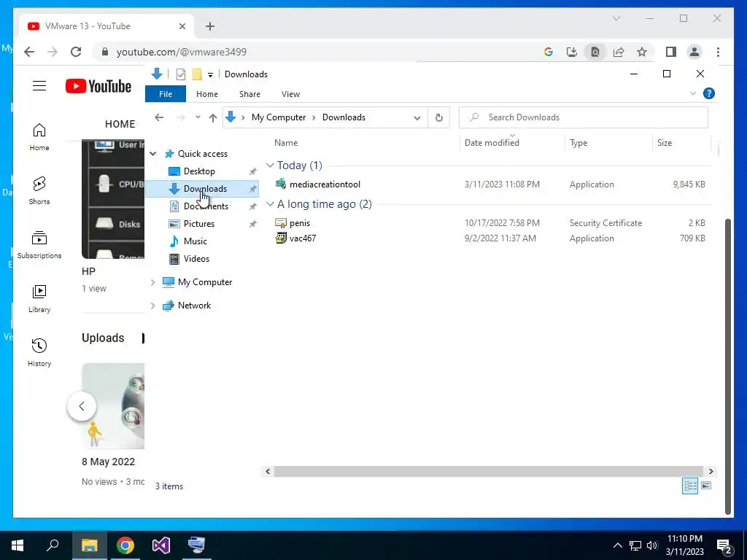Click the Properties icon in Explorer title bar
747x560 pixels.
click(x=181, y=74)
